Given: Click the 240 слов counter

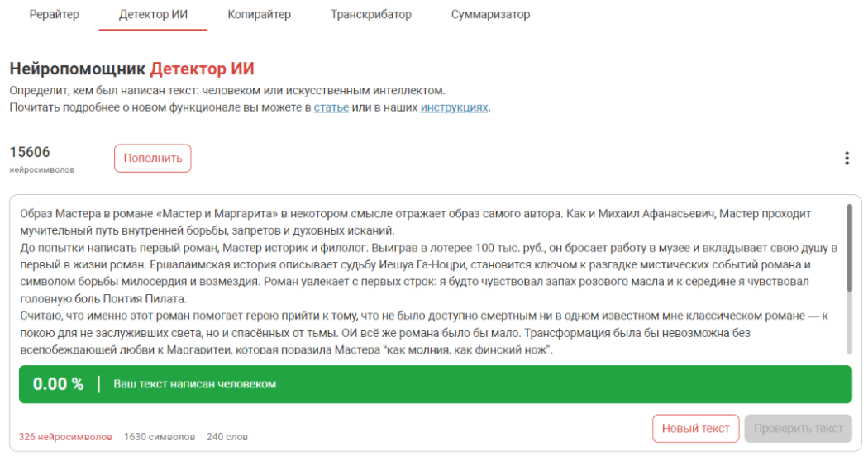Looking at the screenshot, I should click(227, 437).
